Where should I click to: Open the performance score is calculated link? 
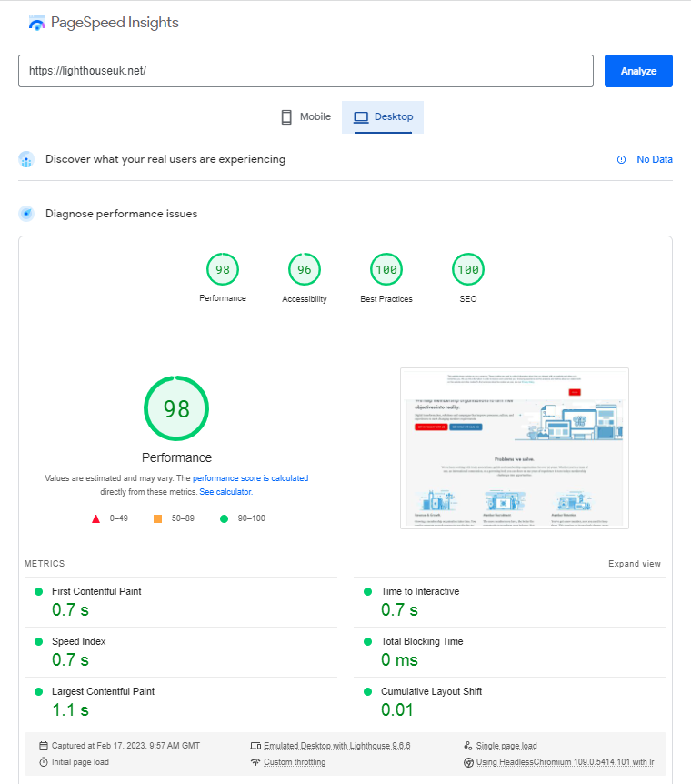coord(251,478)
